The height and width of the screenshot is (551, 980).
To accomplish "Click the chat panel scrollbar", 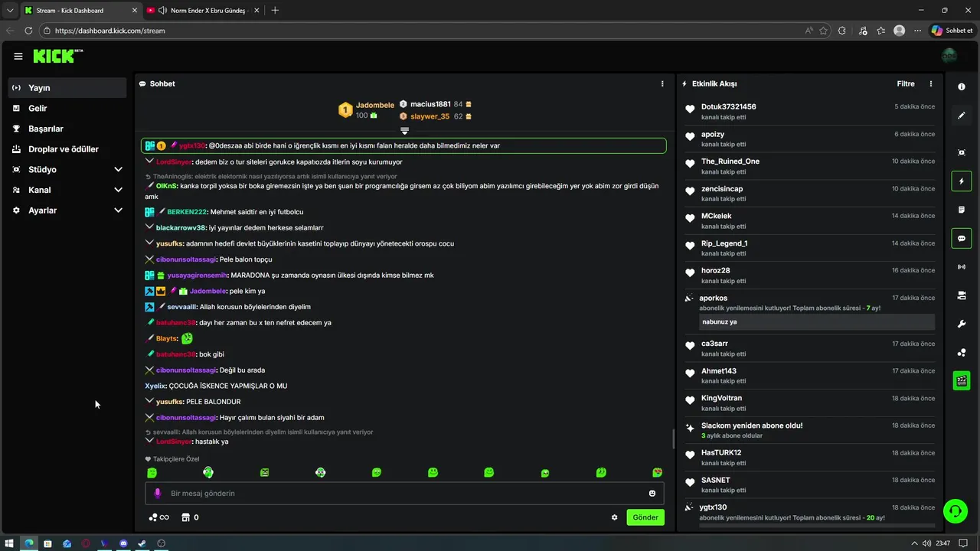I will point(673,439).
